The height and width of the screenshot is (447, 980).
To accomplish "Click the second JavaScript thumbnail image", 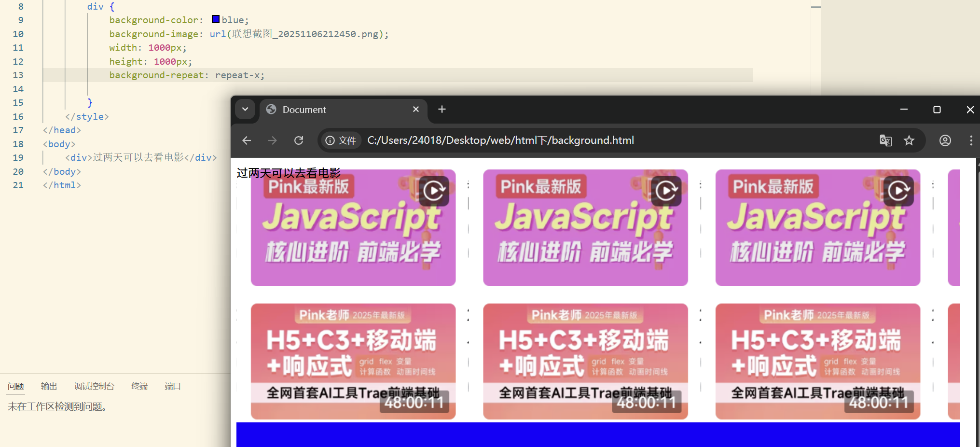I will coord(585,228).
